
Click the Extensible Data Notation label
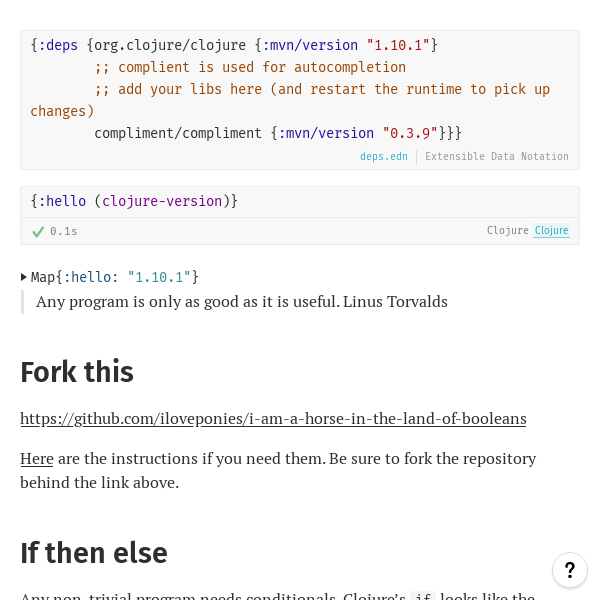[496, 156]
